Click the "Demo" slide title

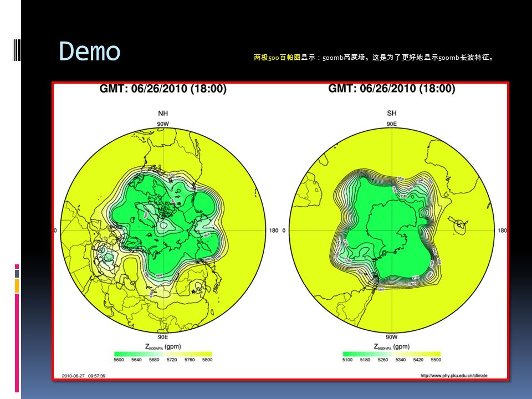(x=90, y=51)
